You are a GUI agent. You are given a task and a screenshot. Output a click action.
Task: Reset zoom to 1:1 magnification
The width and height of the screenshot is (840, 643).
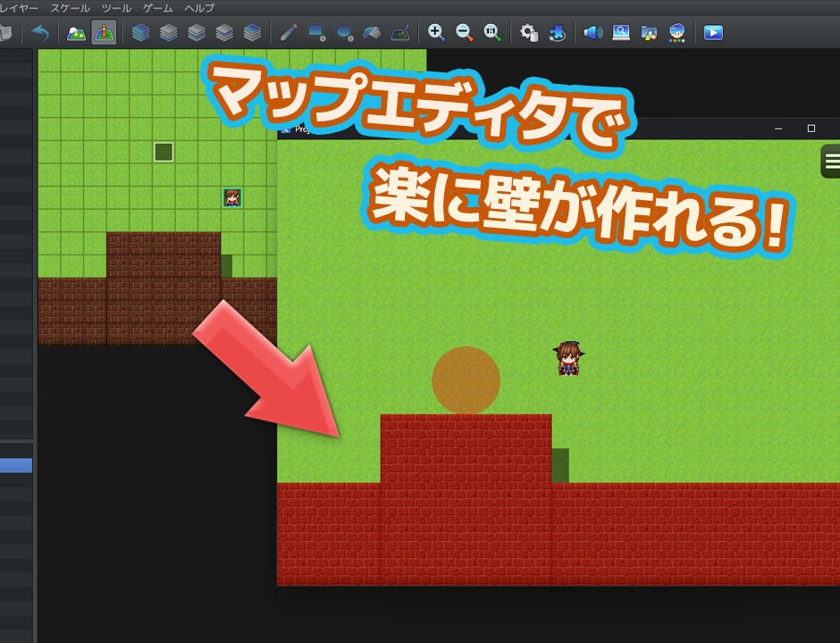pos(491,33)
